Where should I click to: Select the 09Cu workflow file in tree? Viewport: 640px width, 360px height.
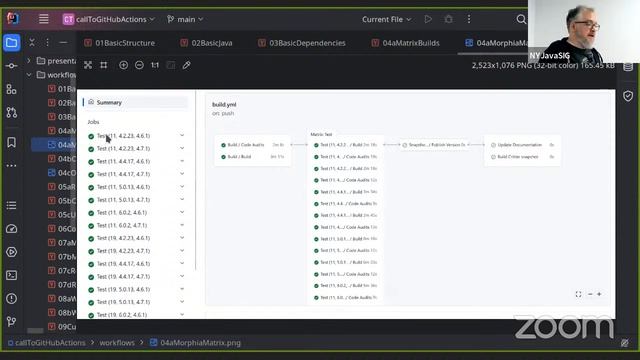(61, 327)
